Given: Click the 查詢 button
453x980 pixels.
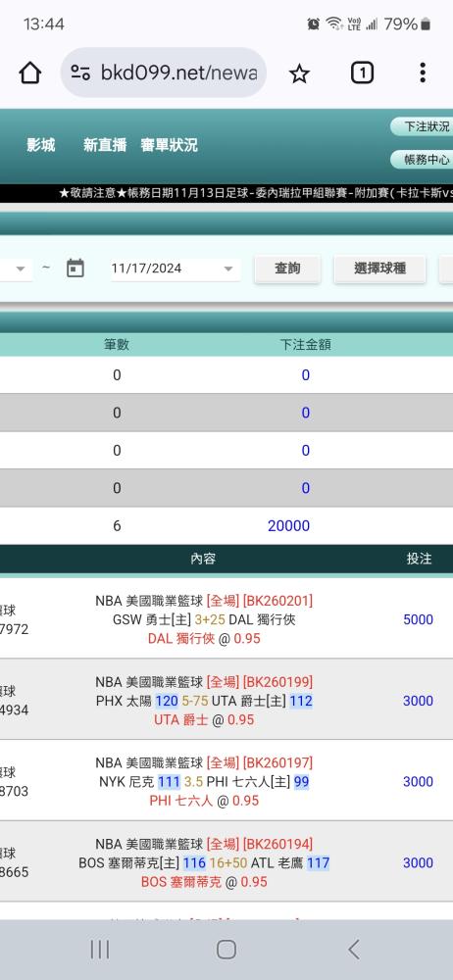Looking at the screenshot, I should coord(287,269).
